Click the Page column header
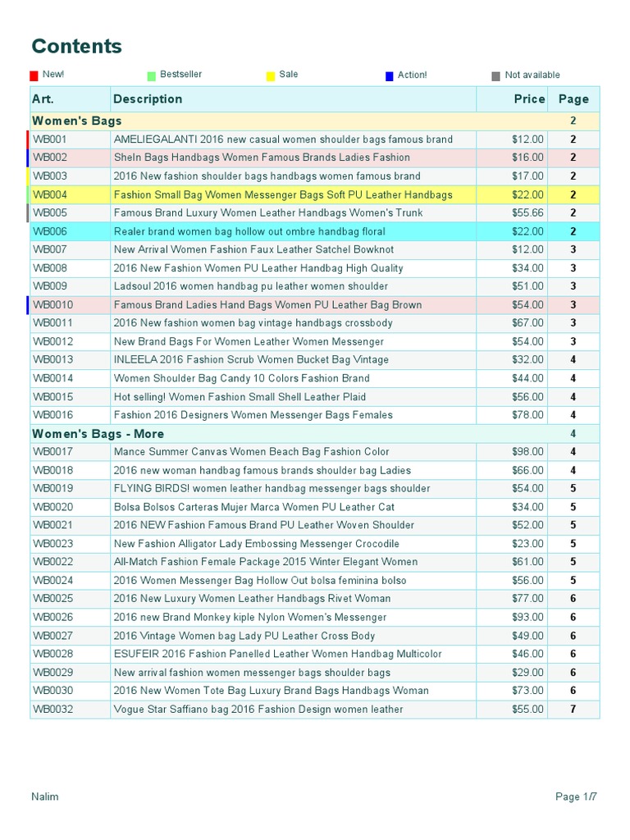The image size is (630, 840). 573,99
